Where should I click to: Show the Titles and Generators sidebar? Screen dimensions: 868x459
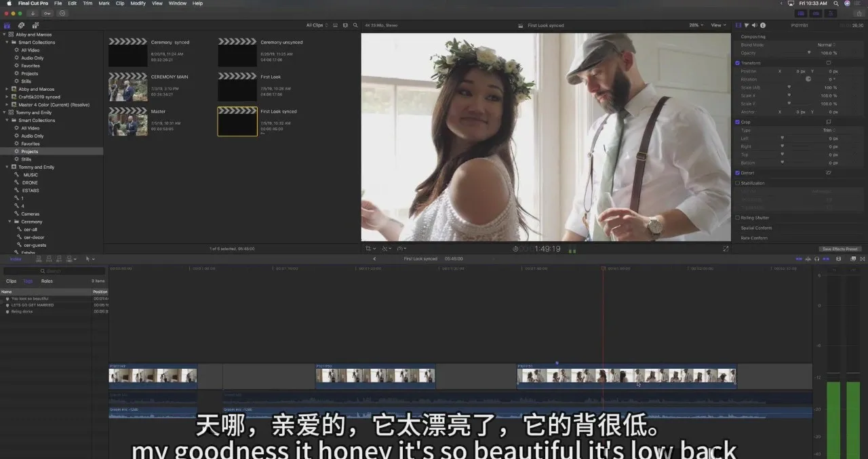[35, 25]
